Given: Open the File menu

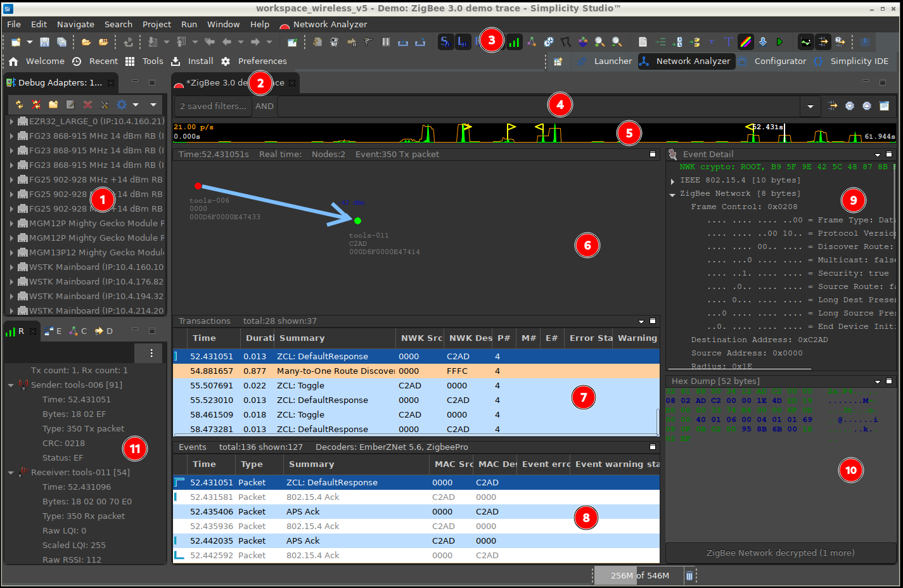Looking at the screenshot, I should click(14, 24).
